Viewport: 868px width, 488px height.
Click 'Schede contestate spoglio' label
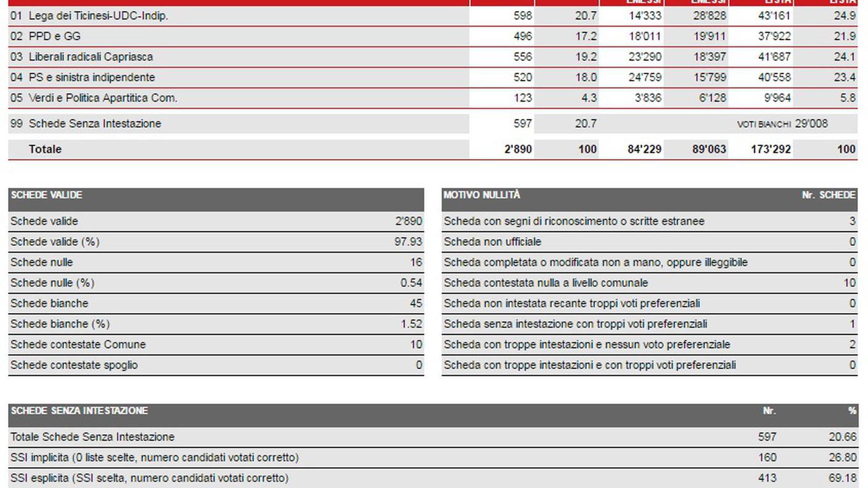click(x=74, y=365)
